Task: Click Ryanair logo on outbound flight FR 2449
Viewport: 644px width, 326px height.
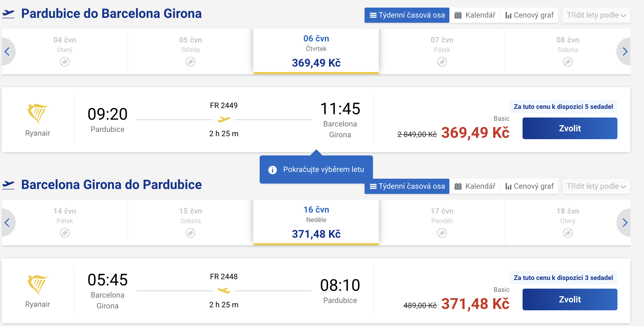Action: (x=38, y=114)
